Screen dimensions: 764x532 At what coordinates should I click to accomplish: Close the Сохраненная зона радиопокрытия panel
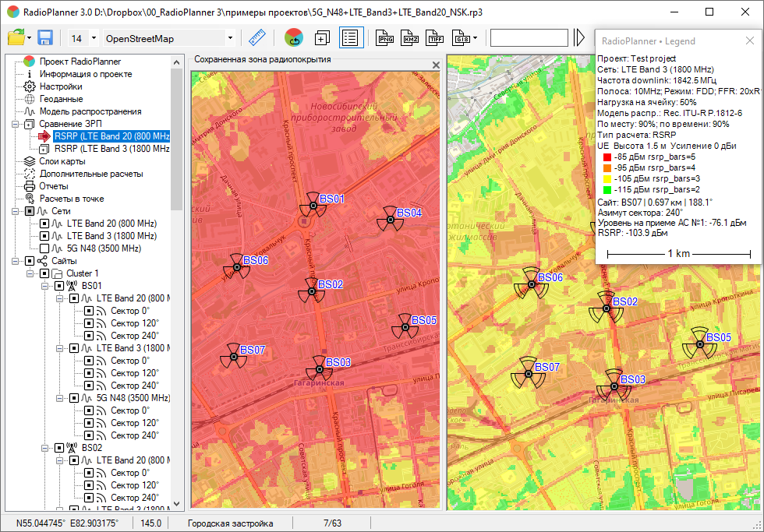[x=436, y=65]
